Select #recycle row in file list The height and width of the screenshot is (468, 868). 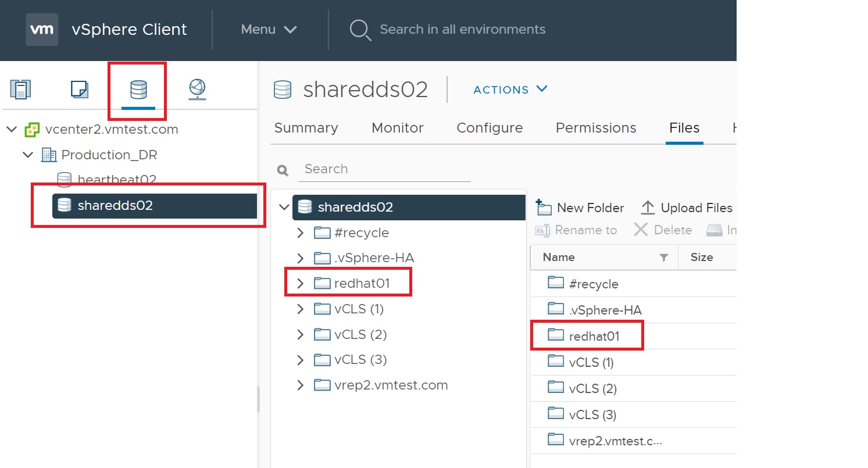[x=633, y=284]
